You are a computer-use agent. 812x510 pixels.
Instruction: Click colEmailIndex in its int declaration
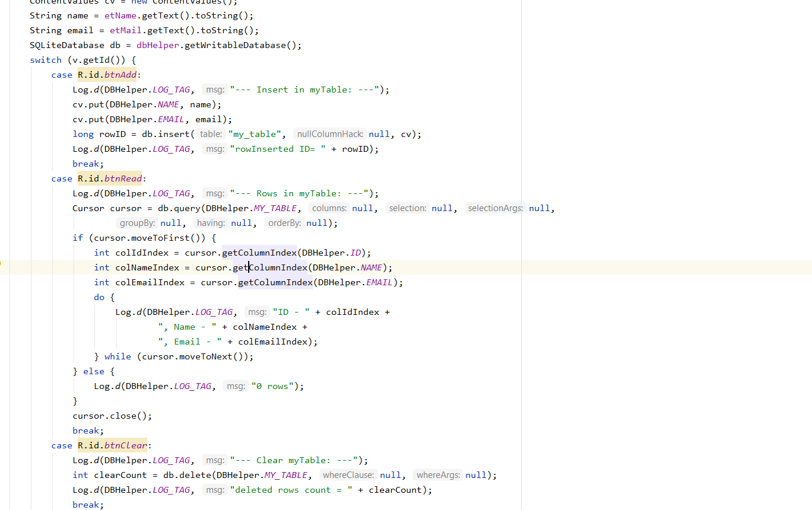[x=150, y=282]
